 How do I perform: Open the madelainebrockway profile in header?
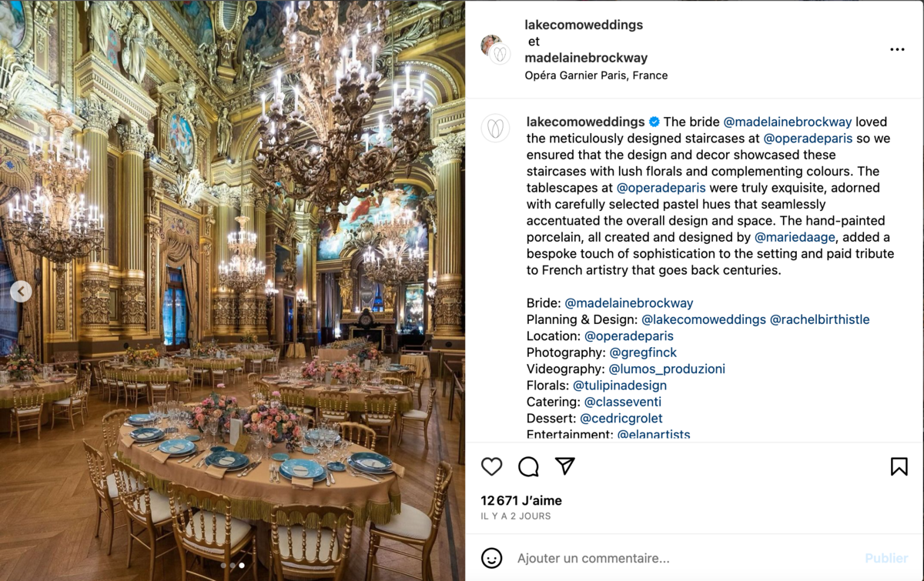[x=586, y=58]
